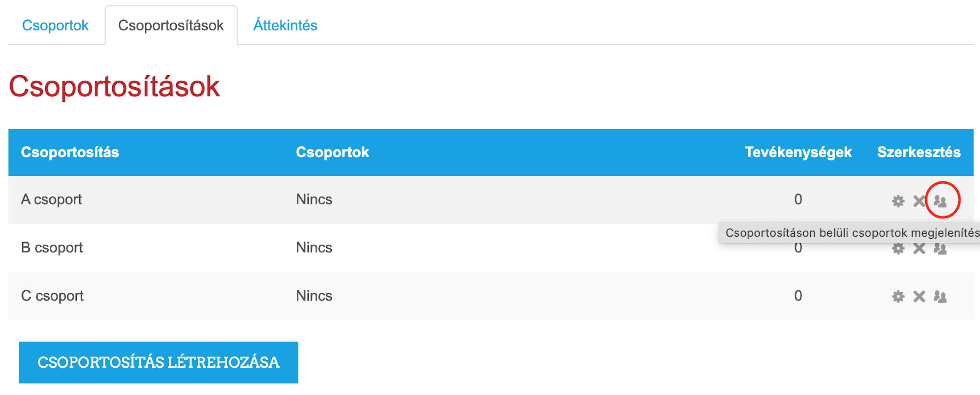Click CSOPORTOSÍTÁS LÉTREHOZÁSA button
The width and height of the screenshot is (980, 395).
click(x=158, y=362)
